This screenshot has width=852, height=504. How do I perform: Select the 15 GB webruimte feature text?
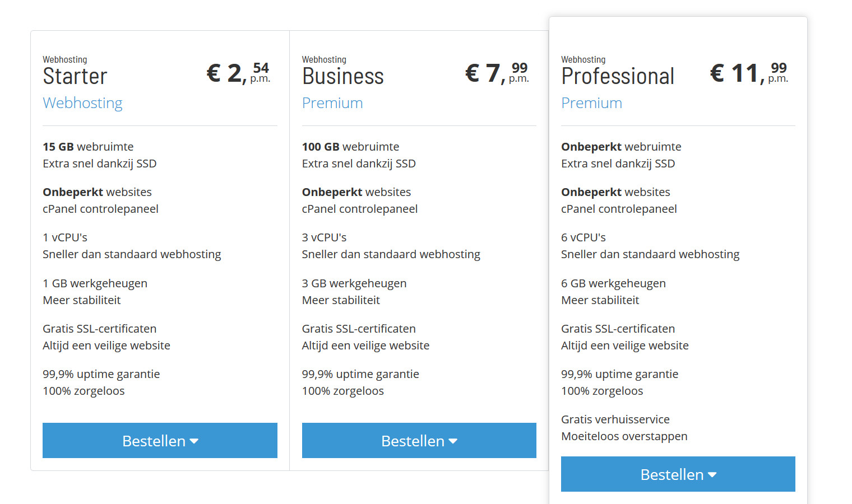point(88,147)
